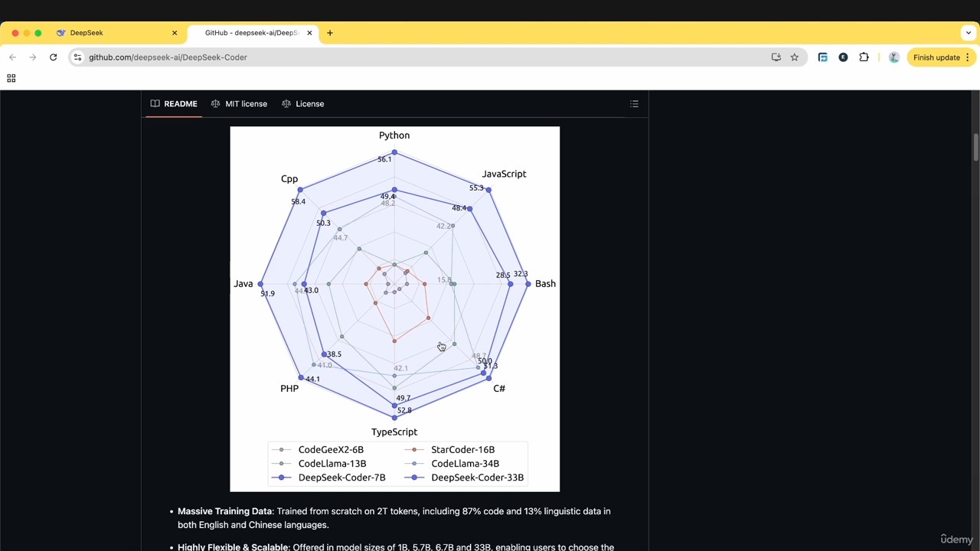Image resolution: width=980 pixels, height=551 pixels.
Task: Click the 'Highly Flexible & Scalable' bullet heading
Action: pos(234,547)
